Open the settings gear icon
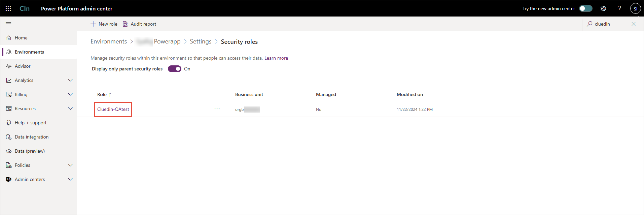644x215 pixels. [603, 8]
